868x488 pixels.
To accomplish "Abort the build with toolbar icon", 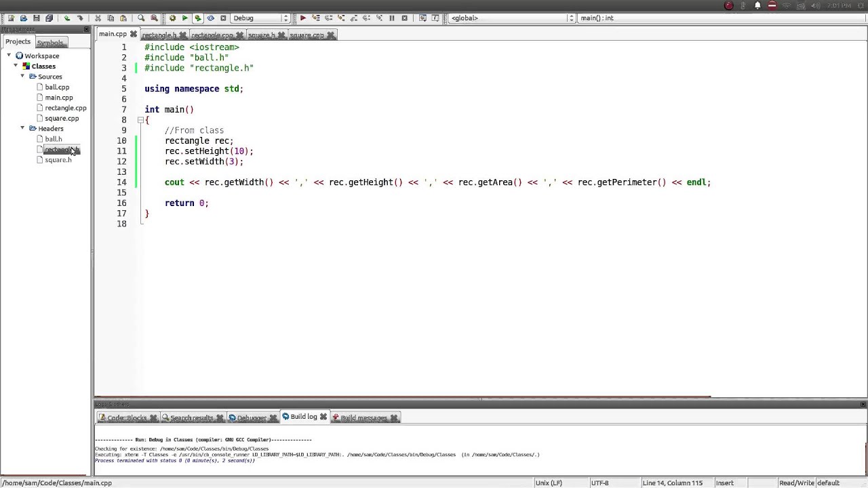I will pyautogui.click(x=222, y=18).
